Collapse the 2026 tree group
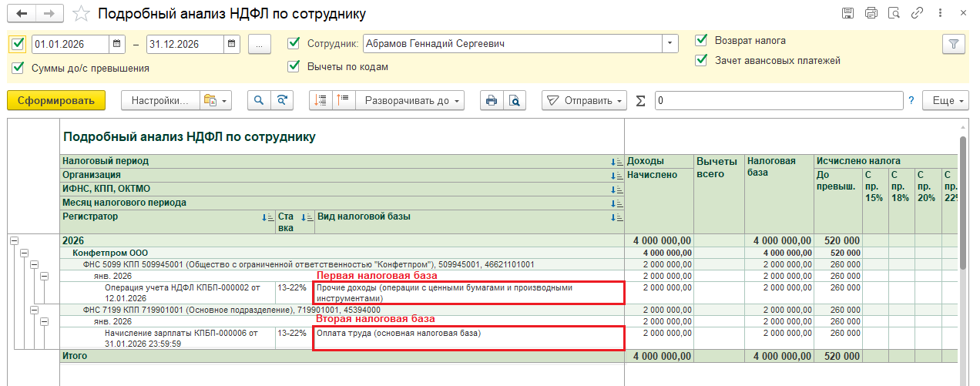This screenshot has height=386, width=980. [x=13, y=240]
